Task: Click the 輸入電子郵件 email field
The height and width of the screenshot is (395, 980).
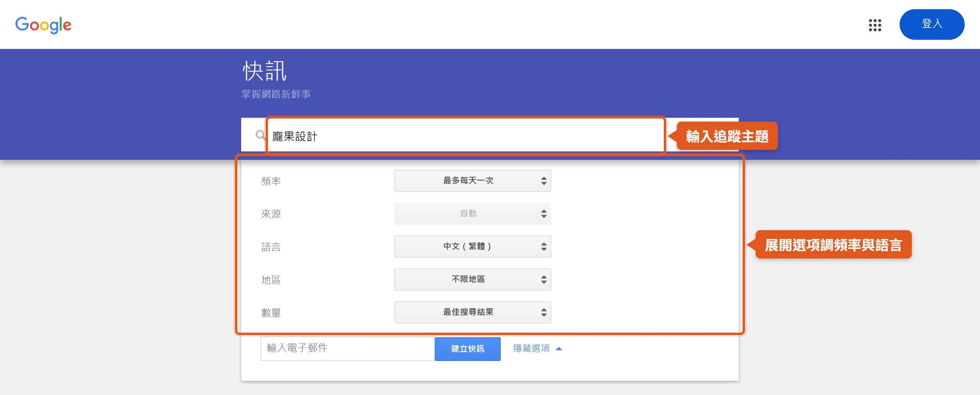Action: point(348,348)
